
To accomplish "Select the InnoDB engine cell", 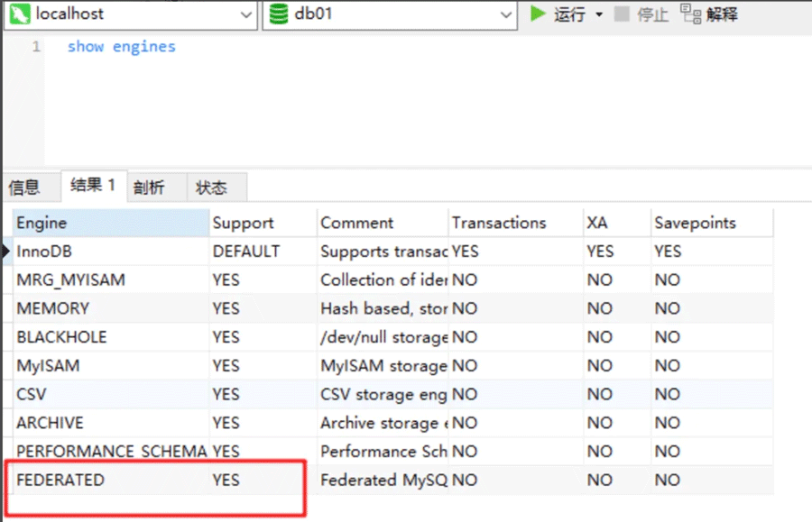I will (x=111, y=252).
